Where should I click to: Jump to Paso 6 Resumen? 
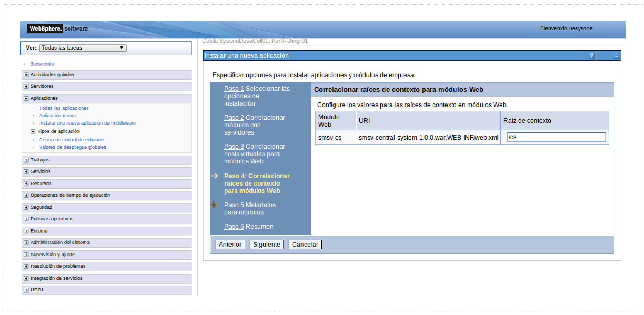(x=234, y=226)
